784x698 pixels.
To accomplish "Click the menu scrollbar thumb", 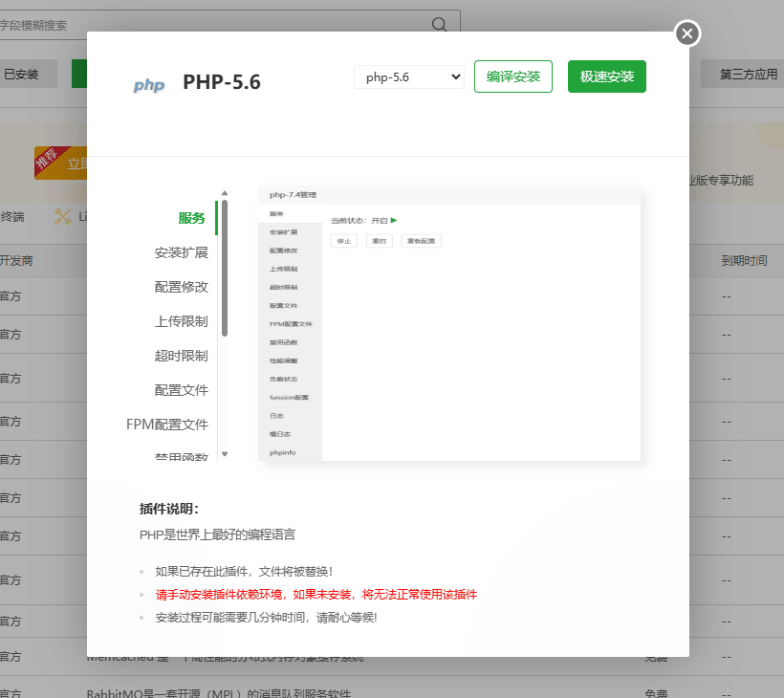I will coord(225,268).
